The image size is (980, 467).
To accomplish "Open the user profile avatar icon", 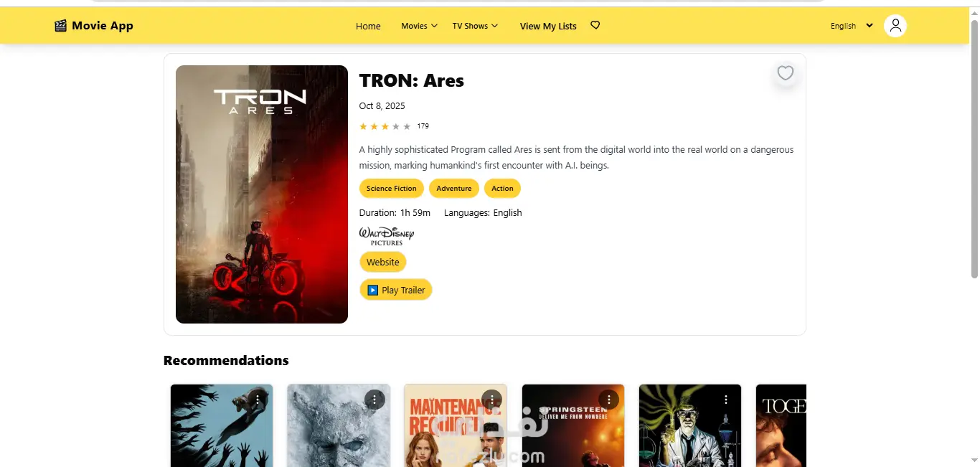I will [895, 26].
